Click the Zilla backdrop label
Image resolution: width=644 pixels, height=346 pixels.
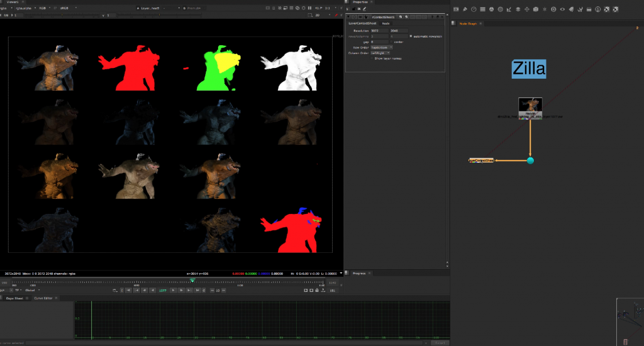pyautogui.click(x=528, y=68)
